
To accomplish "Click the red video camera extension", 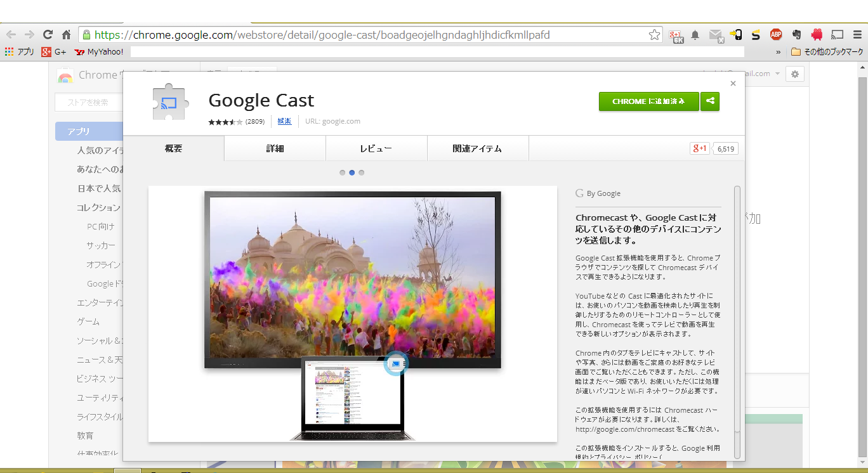I will (817, 35).
